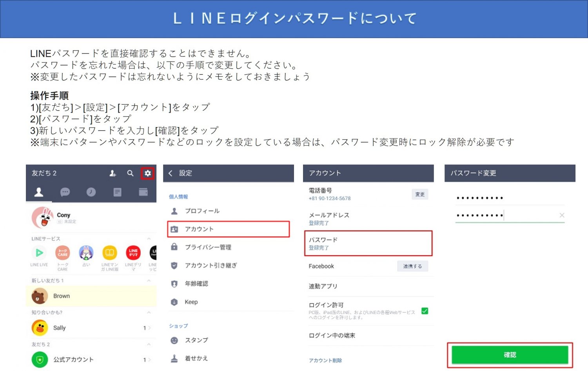The image size is (588, 371).
Task: Open アカウント in settings
Action: point(229,229)
